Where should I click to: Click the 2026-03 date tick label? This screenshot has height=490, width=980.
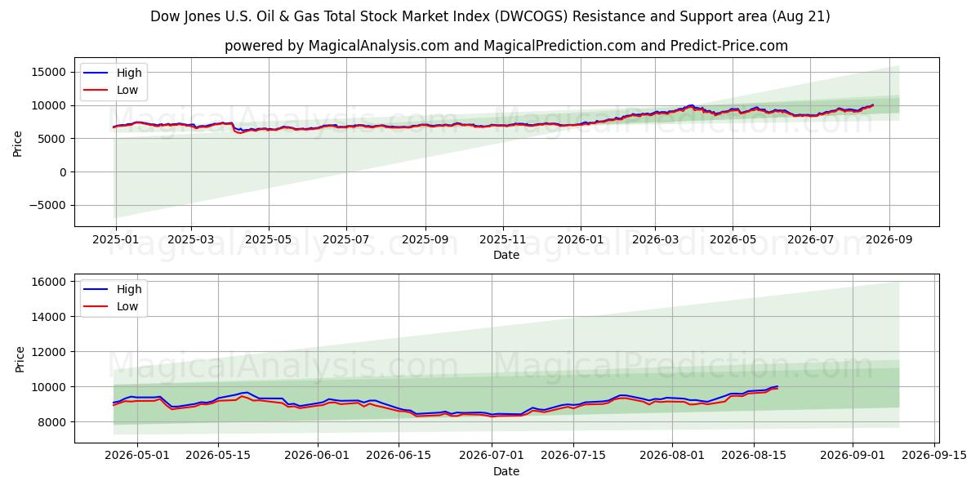click(x=655, y=239)
